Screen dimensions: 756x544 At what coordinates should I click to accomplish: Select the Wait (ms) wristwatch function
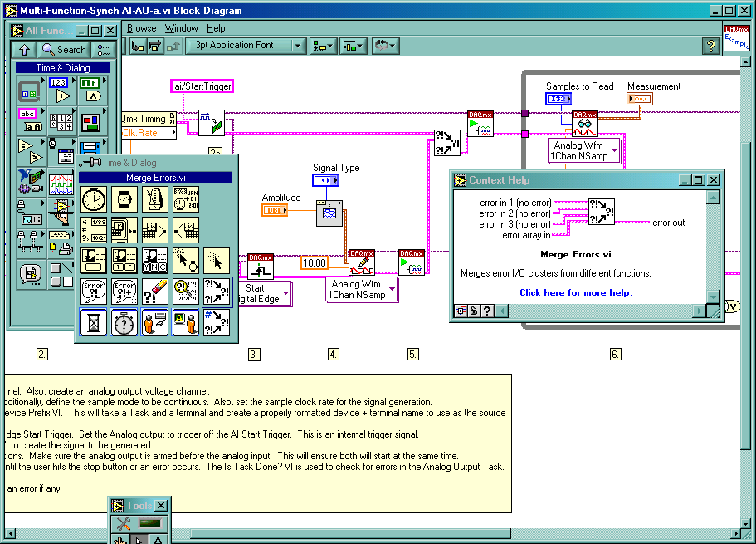(124, 199)
